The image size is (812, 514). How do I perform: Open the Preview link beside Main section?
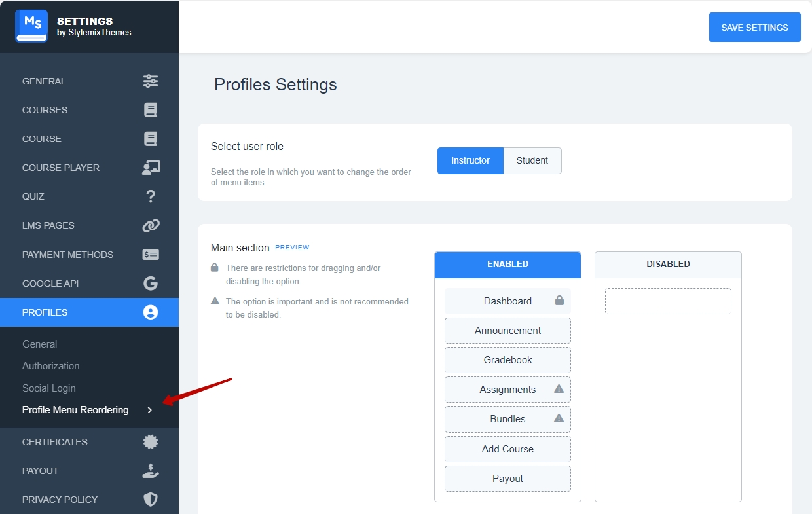pos(292,248)
